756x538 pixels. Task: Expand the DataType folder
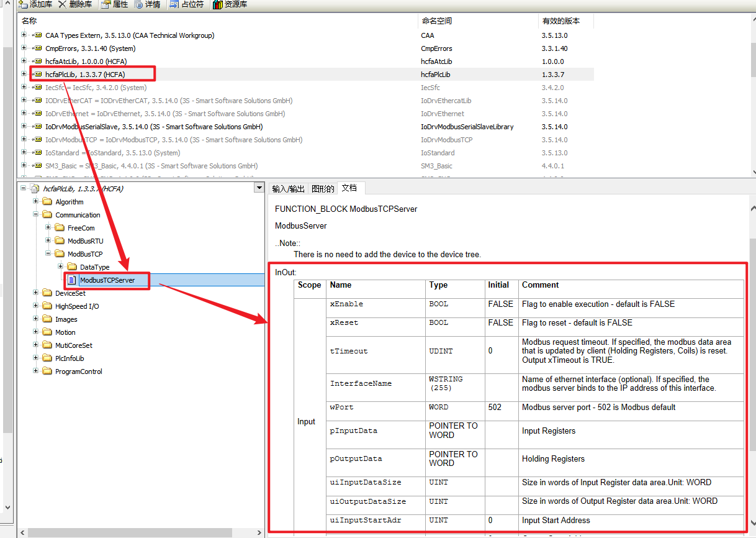[x=61, y=267]
